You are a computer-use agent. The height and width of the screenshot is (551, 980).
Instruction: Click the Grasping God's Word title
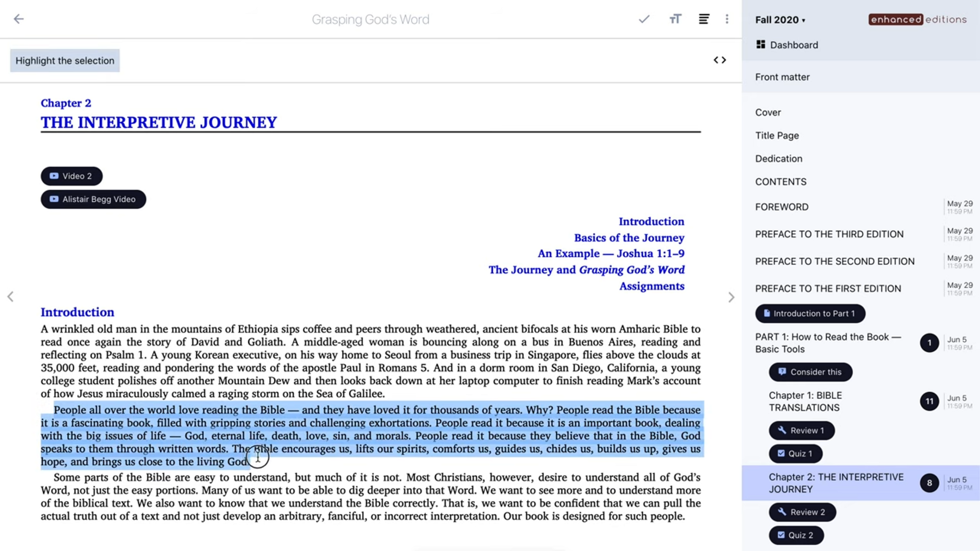370,19
